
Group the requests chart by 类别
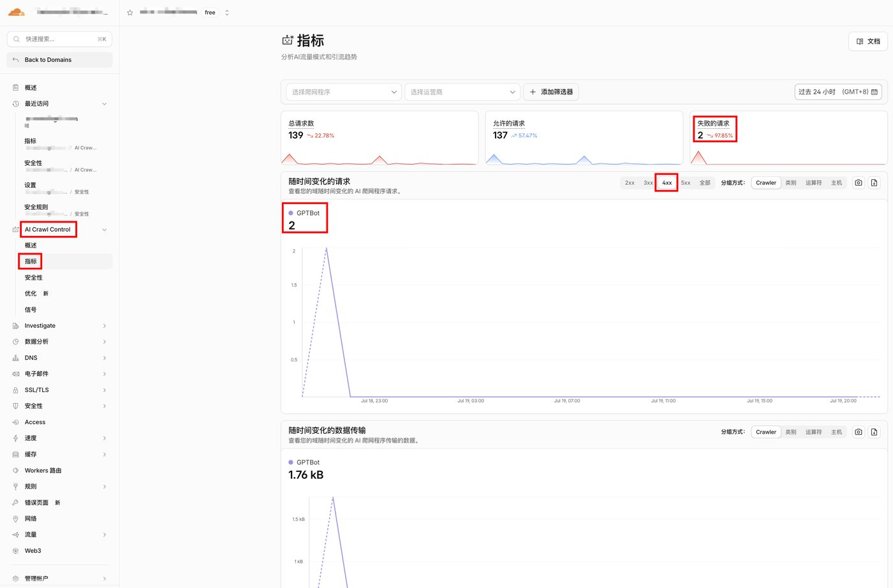[791, 183]
